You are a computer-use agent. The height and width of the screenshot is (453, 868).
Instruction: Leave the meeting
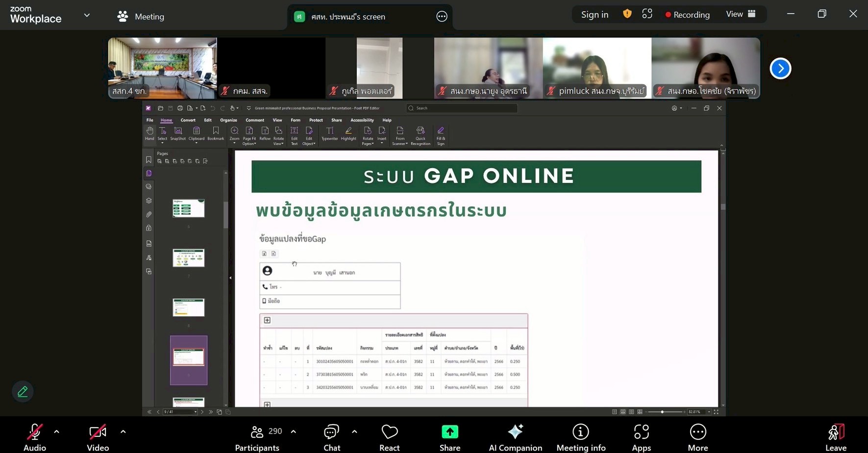point(836,437)
